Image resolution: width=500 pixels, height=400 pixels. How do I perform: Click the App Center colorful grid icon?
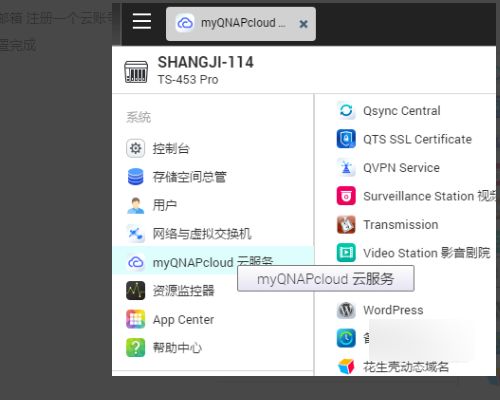135,319
